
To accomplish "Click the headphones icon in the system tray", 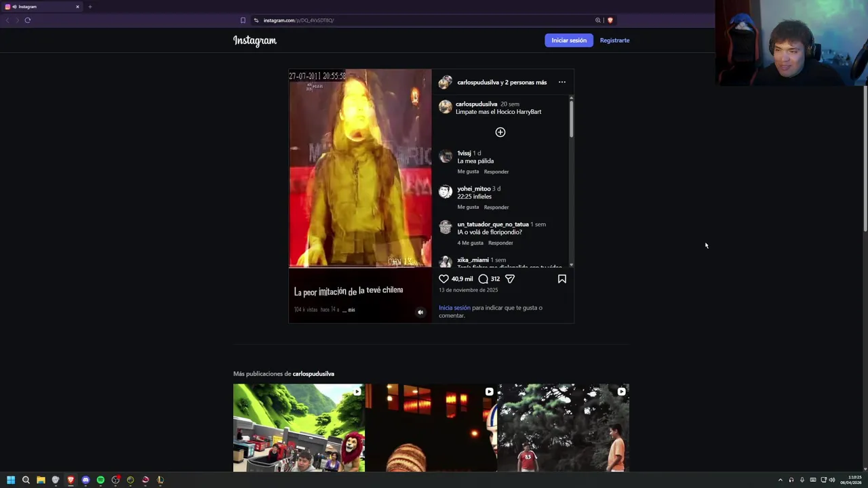I will click(791, 480).
